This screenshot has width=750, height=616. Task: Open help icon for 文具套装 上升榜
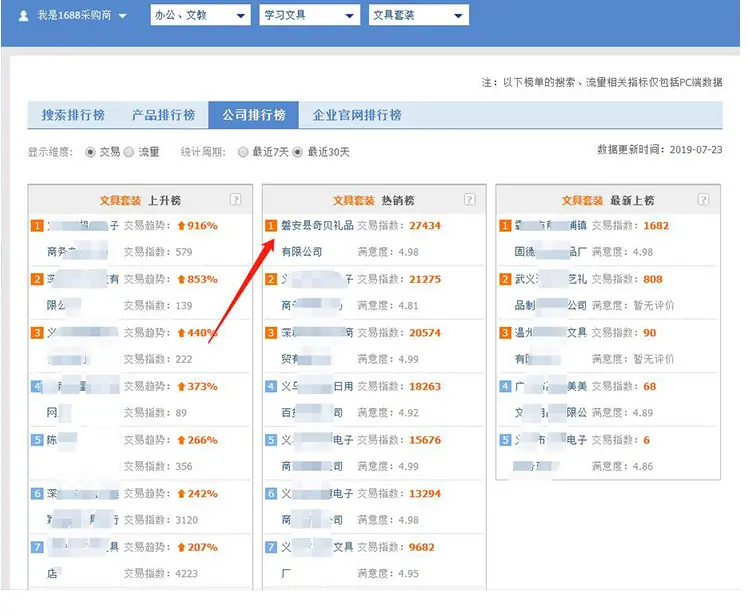[235, 199]
